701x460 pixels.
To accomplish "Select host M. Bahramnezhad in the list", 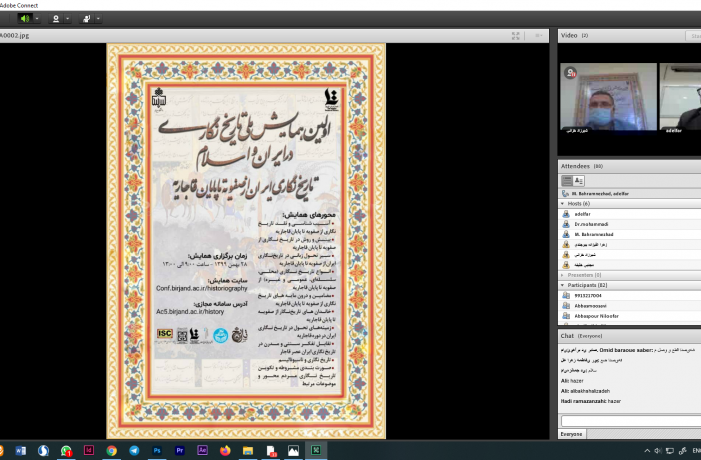I will [x=630, y=234].
